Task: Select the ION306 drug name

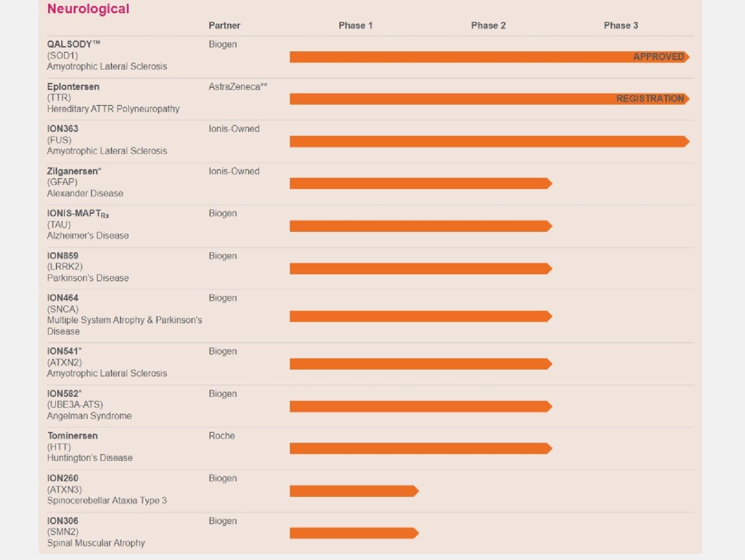Action: [x=63, y=521]
